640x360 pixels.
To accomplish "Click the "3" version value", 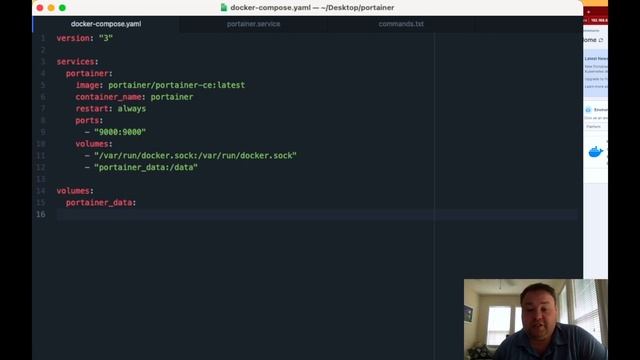I will tap(106, 38).
